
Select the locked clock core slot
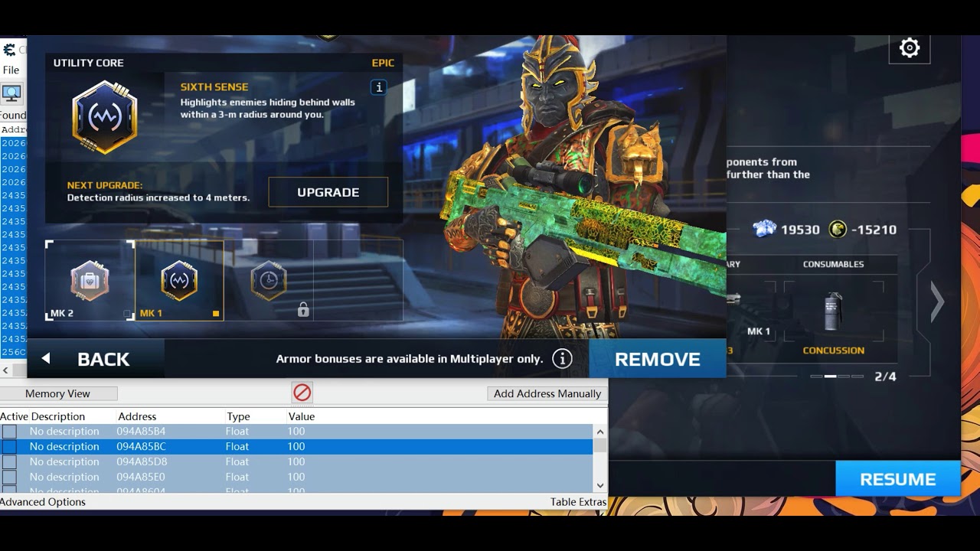269,280
